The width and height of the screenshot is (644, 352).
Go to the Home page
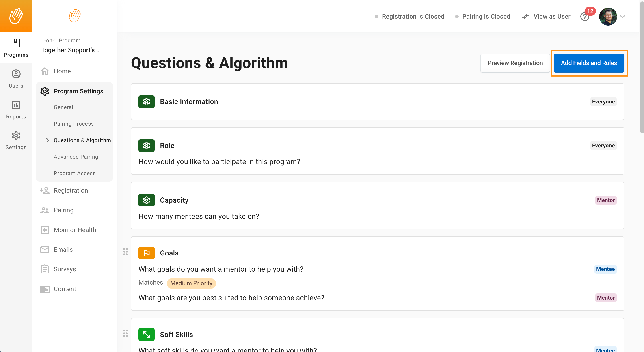[x=62, y=71]
